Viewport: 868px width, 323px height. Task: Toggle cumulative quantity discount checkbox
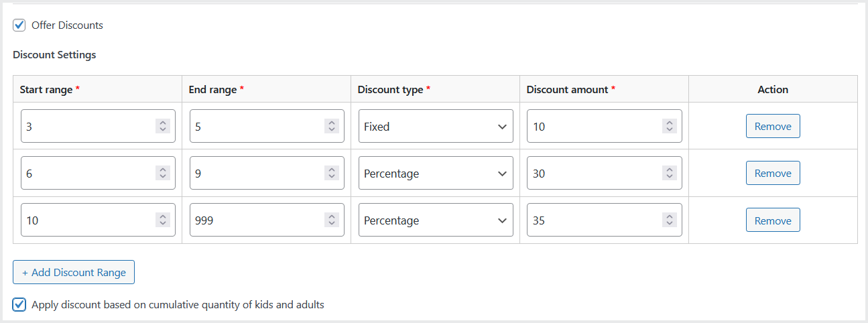coord(19,305)
